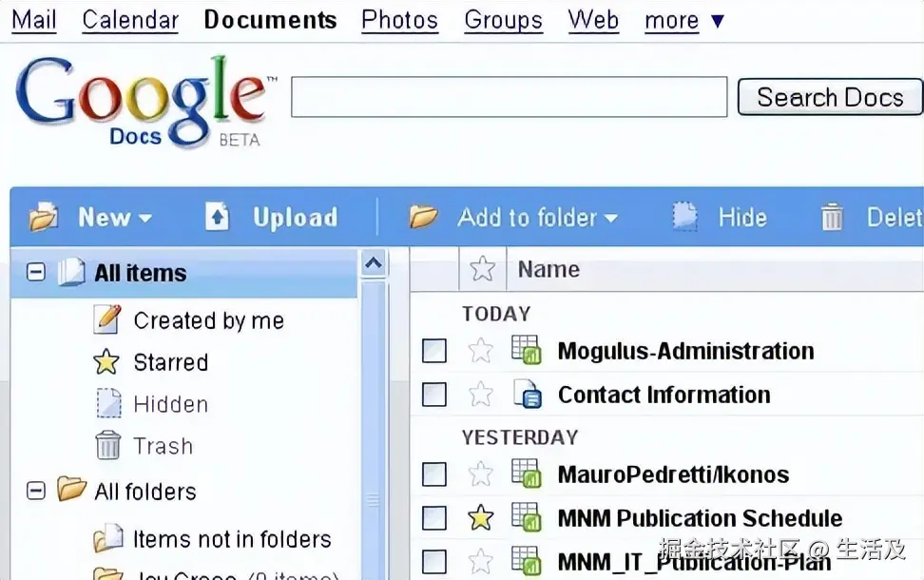Open the MNM Publication Schedule spreadsheet
The image size is (924, 580).
(x=700, y=519)
